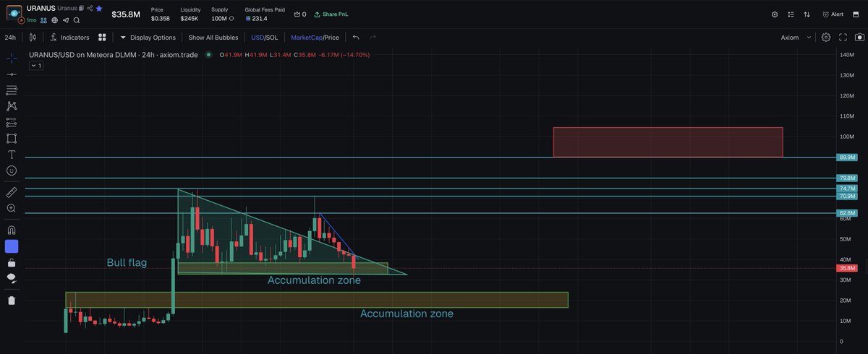Redo the chart action

click(x=373, y=37)
